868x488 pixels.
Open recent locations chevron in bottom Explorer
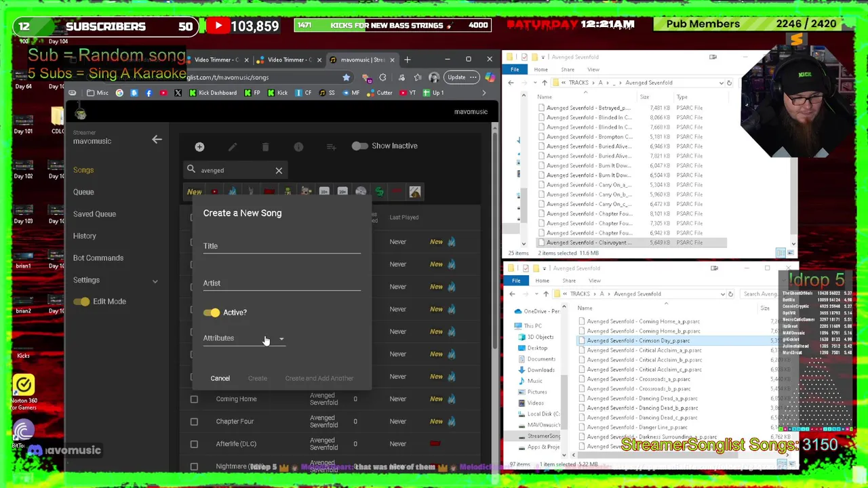tap(536, 294)
